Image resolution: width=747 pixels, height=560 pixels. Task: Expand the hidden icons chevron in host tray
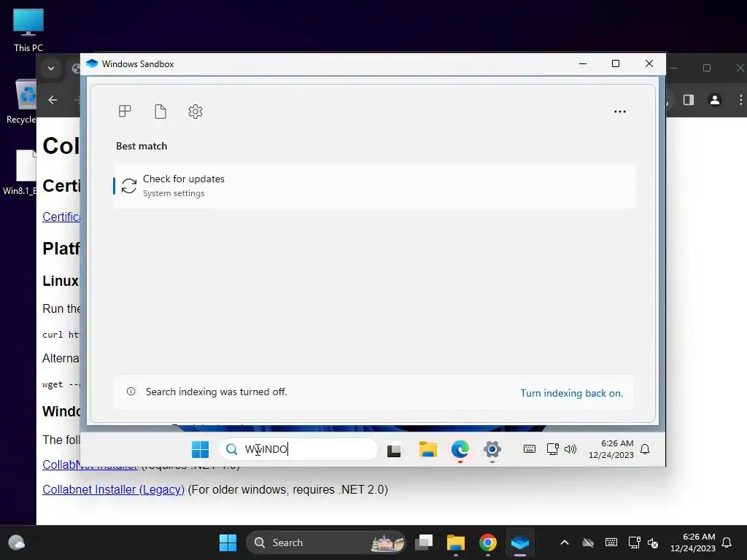565,542
